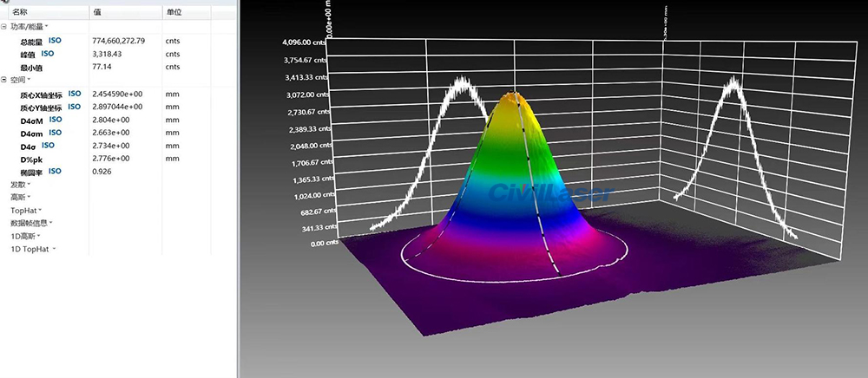Click the 名称 column header
This screenshot has width=868, height=378.
[x=20, y=13]
